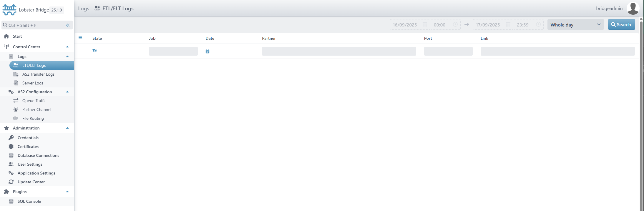
Task: Collapse the sidebar with double-chevron icon
Action: pos(68,25)
